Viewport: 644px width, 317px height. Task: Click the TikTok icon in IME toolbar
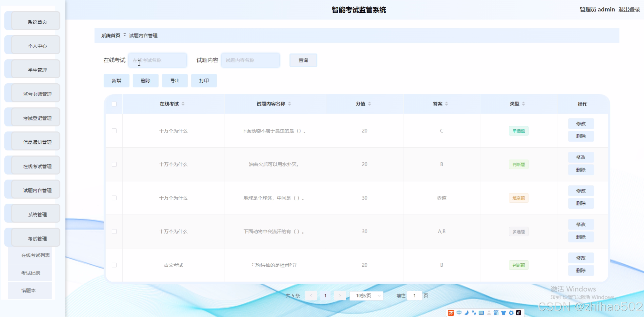coord(519,313)
